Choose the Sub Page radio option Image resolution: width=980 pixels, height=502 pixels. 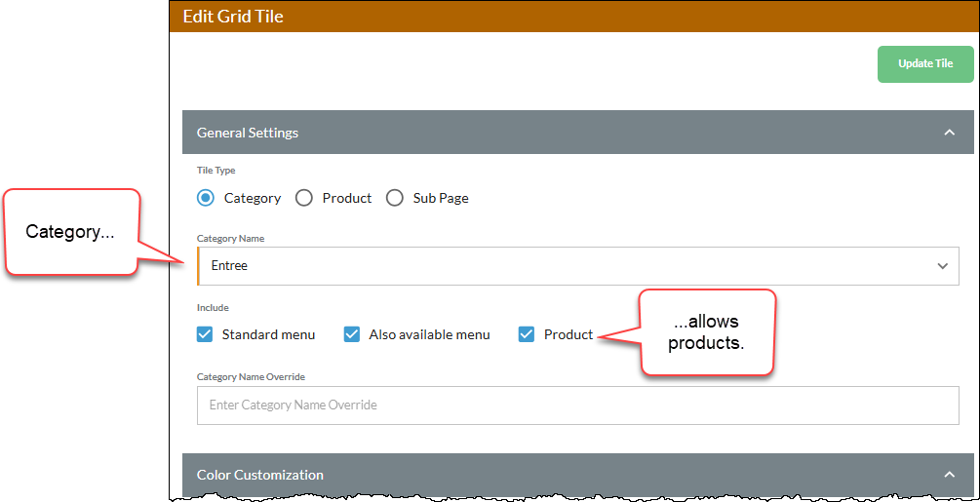coord(394,198)
